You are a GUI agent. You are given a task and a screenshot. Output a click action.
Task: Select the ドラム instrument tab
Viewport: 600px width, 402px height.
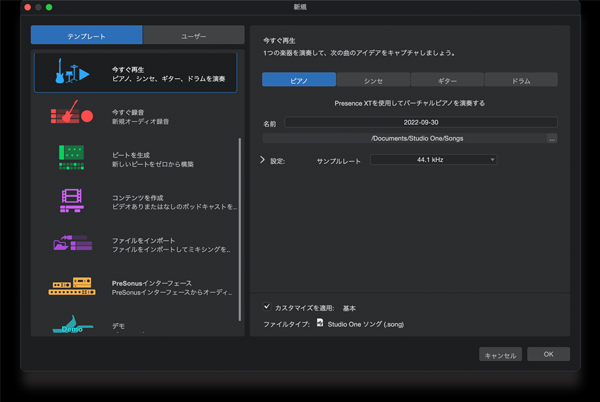click(x=521, y=80)
